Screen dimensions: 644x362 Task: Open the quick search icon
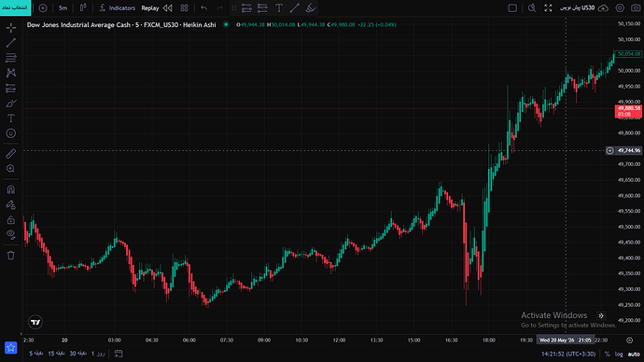[532, 8]
